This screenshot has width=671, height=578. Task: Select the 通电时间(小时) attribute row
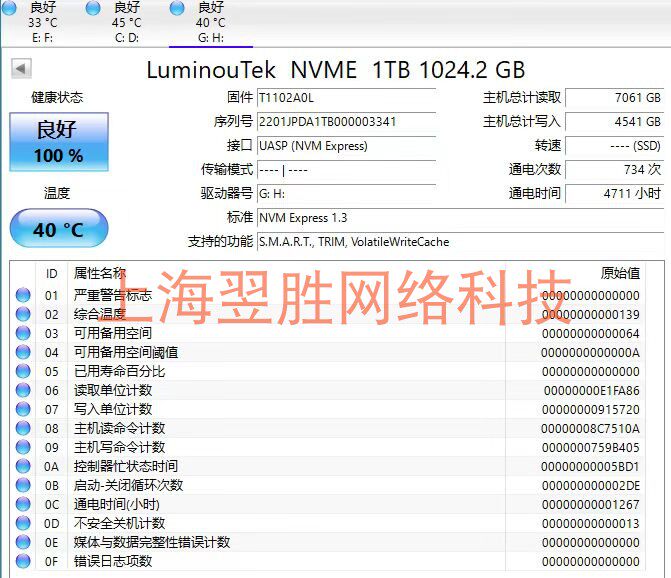tap(328, 504)
